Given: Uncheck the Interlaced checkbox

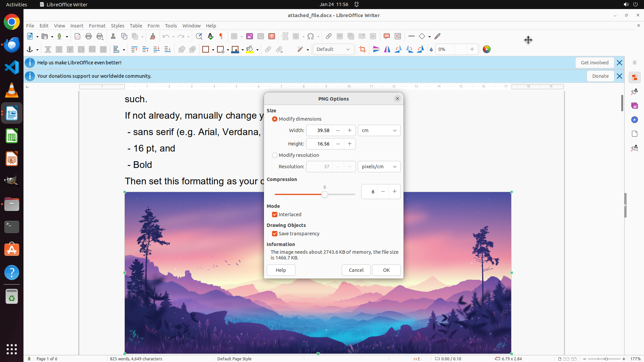Looking at the screenshot, I should [275, 215].
